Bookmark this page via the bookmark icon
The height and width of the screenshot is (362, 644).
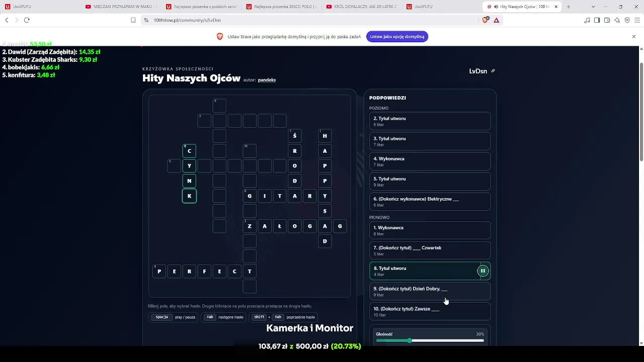[x=133, y=20]
